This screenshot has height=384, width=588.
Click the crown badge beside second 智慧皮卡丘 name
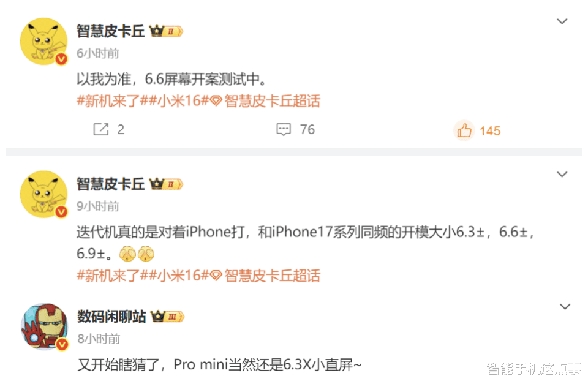click(166, 184)
